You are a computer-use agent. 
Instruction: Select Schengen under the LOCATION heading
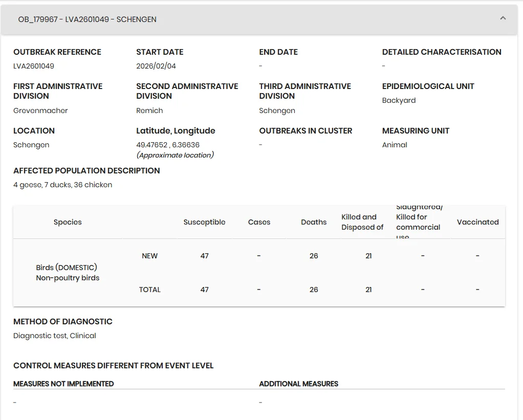31,145
